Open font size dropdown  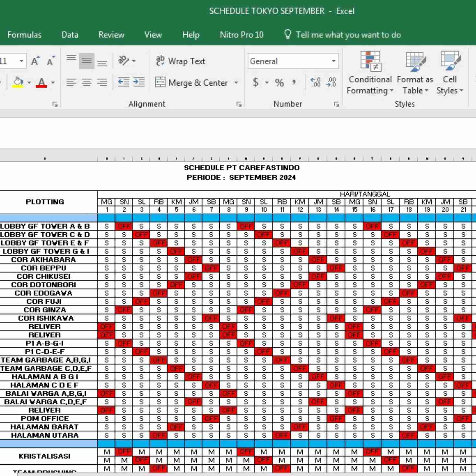[x=21, y=61]
